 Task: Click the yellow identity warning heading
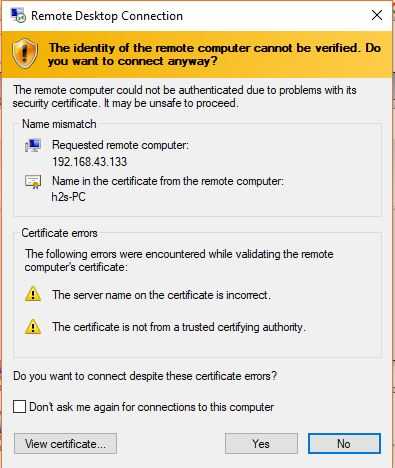click(214, 54)
